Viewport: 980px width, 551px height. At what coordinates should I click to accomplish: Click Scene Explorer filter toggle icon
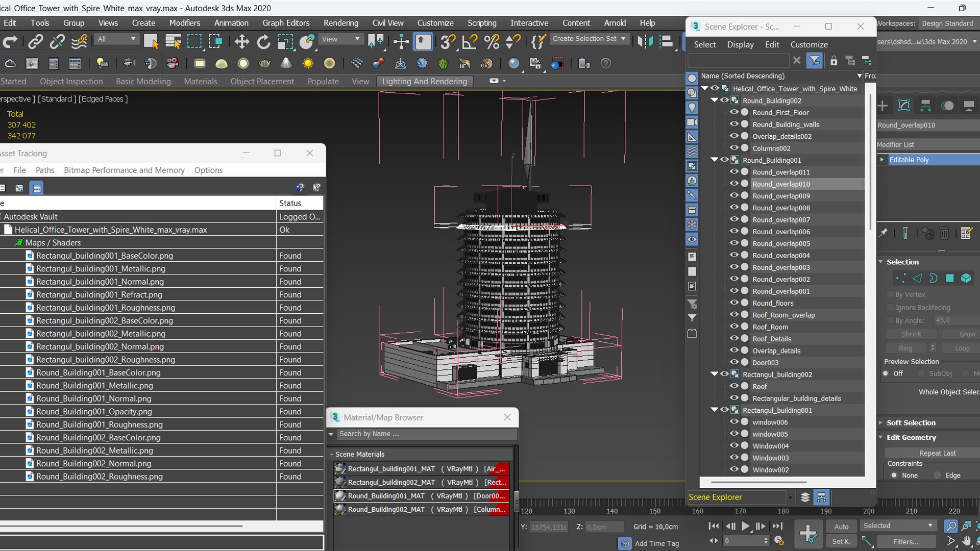[x=815, y=61]
